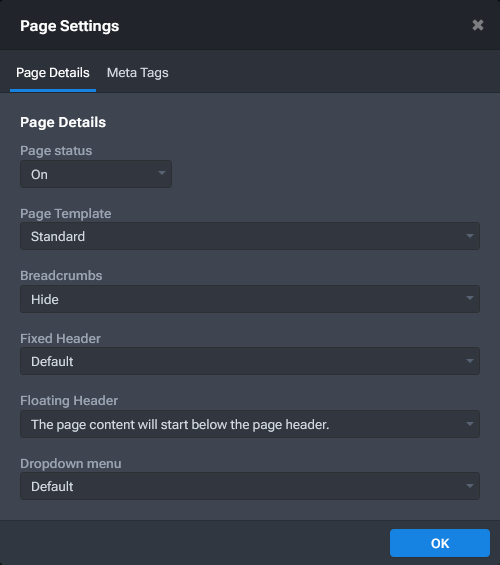Expand the Breadcrumbs dropdown
The image size is (500, 565).
point(250,299)
